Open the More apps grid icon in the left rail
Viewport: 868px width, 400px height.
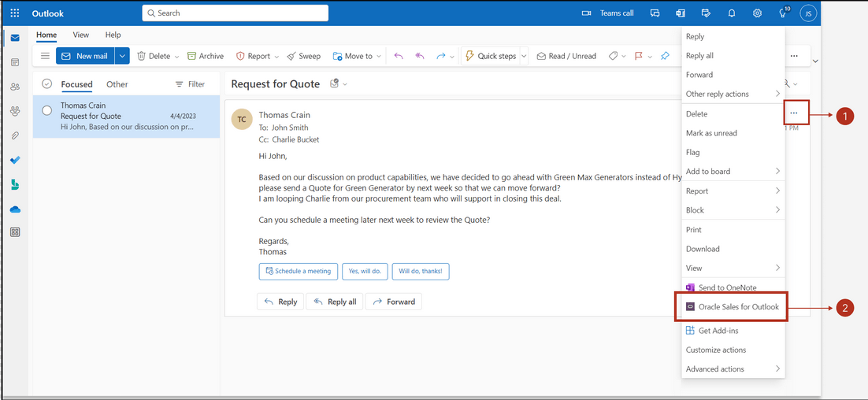pos(15,232)
